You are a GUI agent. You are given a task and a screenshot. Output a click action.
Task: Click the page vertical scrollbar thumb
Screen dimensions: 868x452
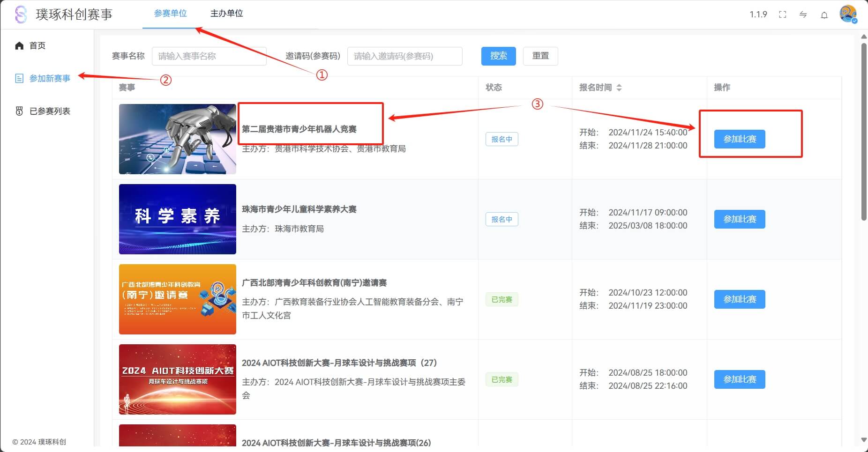[x=864, y=132]
